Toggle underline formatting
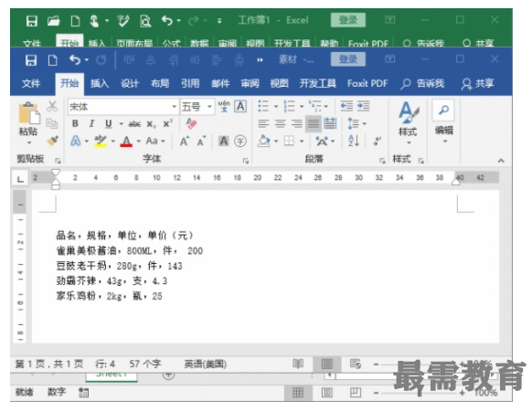The image size is (532, 412). tap(109, 124)
